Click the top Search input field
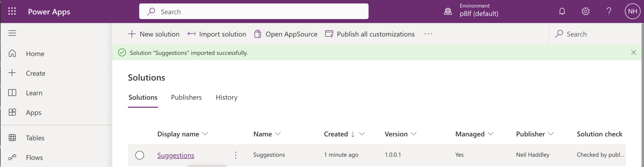Viewport: 644px width, 167px height. [x=254, y=12]
